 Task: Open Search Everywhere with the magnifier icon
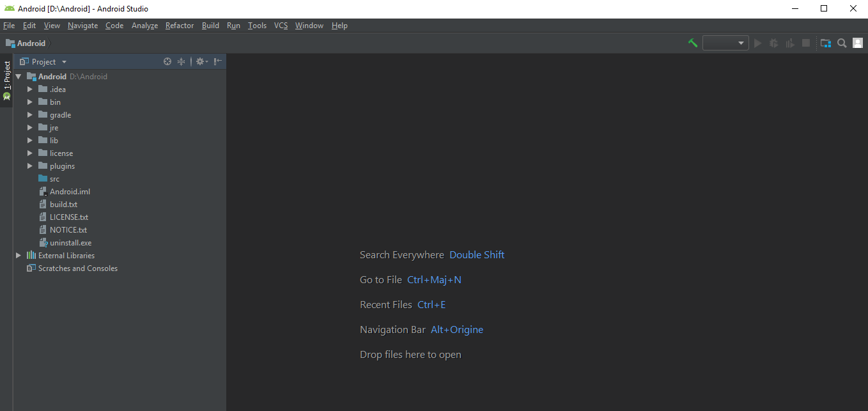coord(841,43)
